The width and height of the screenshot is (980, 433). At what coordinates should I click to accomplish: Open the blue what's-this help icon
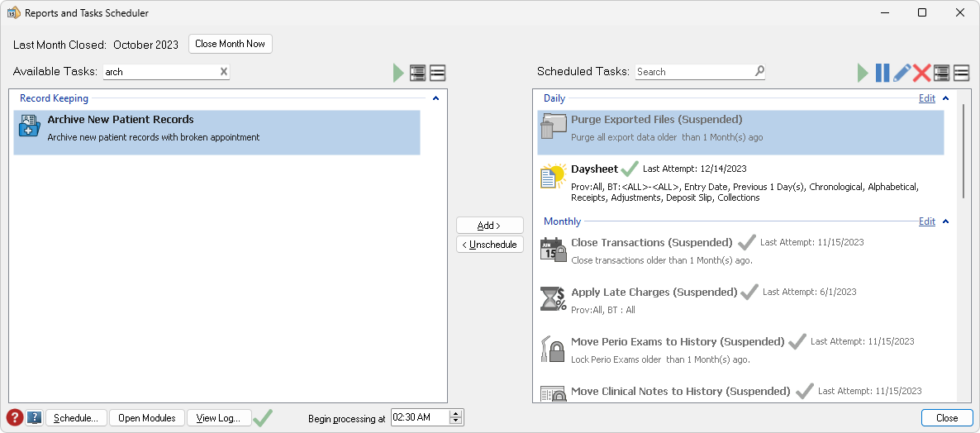(x=34, y=418)
